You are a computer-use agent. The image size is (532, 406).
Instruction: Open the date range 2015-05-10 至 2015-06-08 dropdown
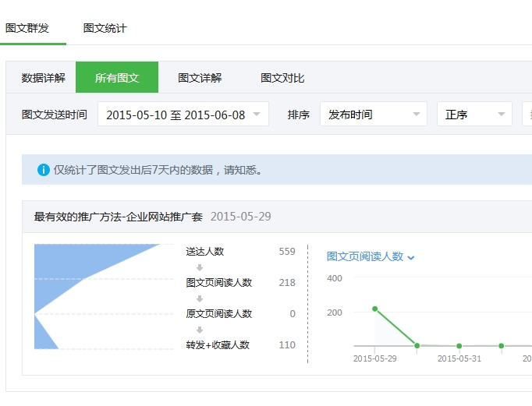[183, 115]
